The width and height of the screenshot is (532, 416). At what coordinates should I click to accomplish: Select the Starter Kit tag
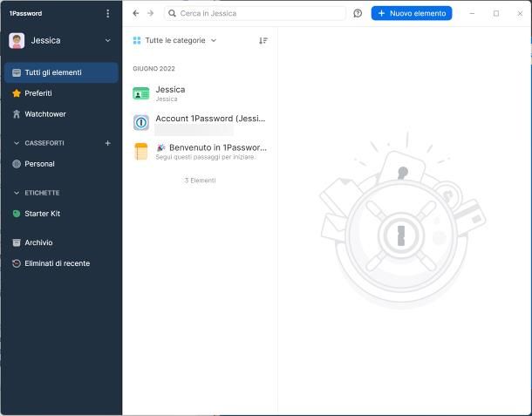[x=61, y=214]
